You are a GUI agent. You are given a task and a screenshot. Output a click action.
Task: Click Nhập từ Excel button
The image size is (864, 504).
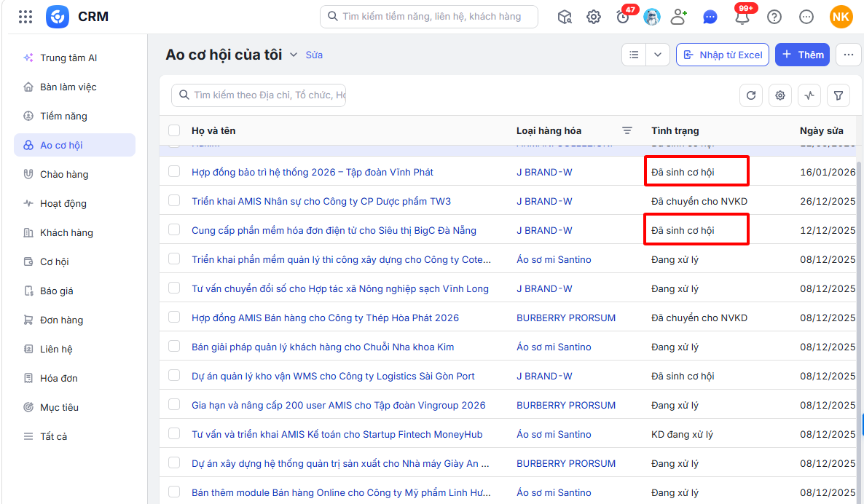pyautogui.click(x=723, y=55)
